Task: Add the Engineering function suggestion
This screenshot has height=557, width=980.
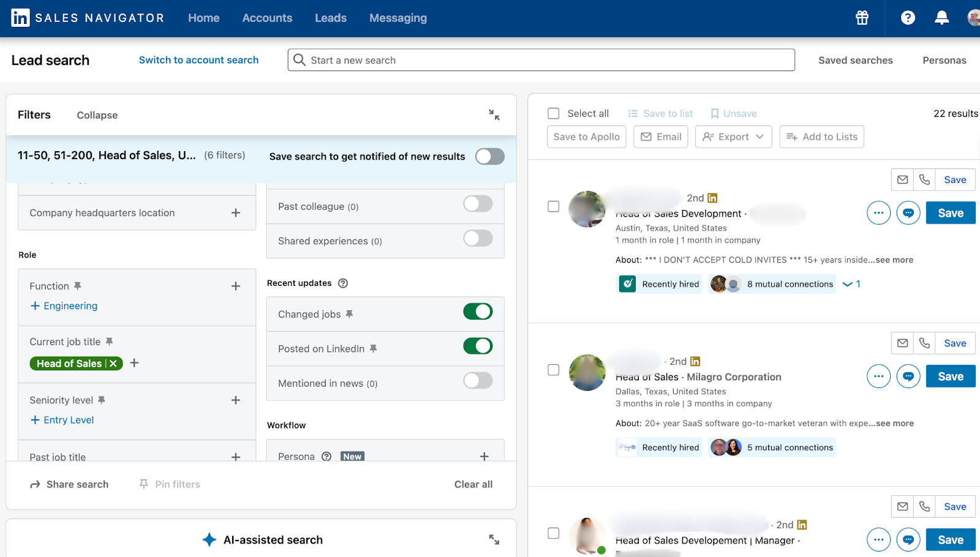Action: (64, 306)
